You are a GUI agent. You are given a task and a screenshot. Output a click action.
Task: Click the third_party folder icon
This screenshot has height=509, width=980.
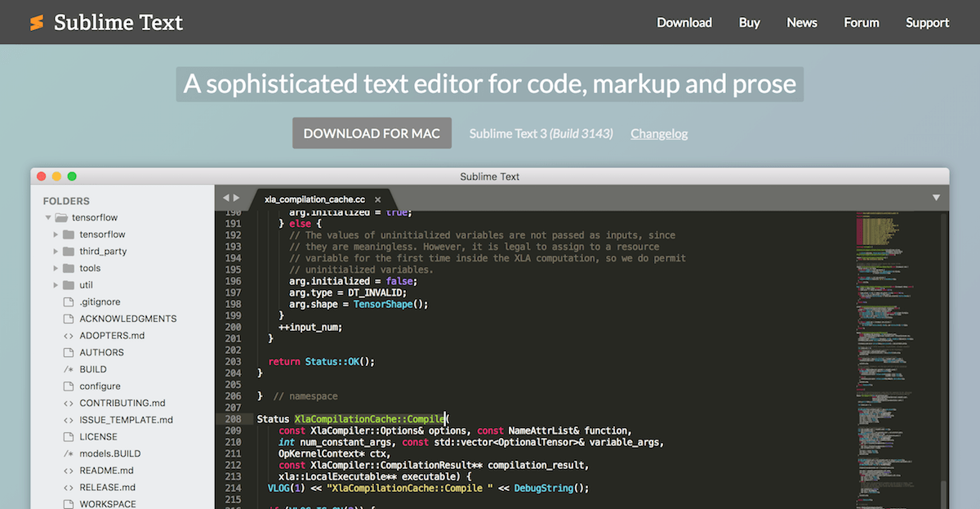tap(69, 252)
